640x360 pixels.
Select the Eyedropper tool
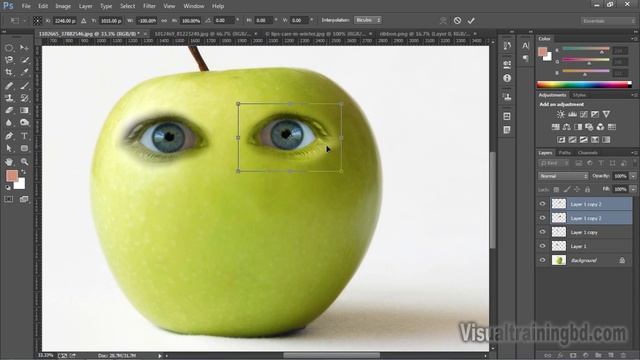pos(24,73)
